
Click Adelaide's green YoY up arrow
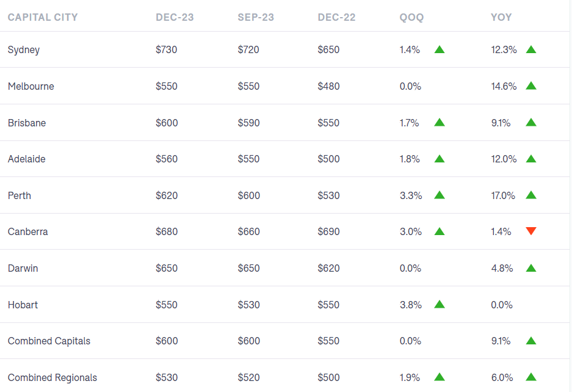(x=531, y=159)
